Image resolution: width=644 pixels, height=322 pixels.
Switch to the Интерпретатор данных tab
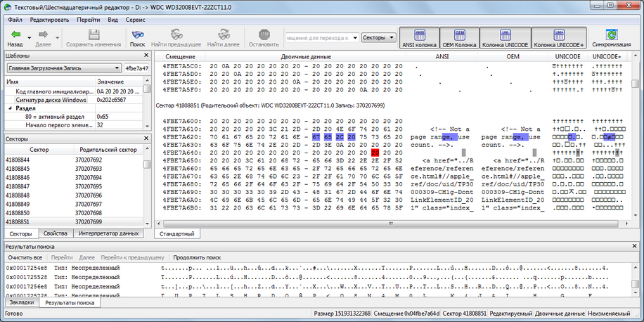pos(108,233)
